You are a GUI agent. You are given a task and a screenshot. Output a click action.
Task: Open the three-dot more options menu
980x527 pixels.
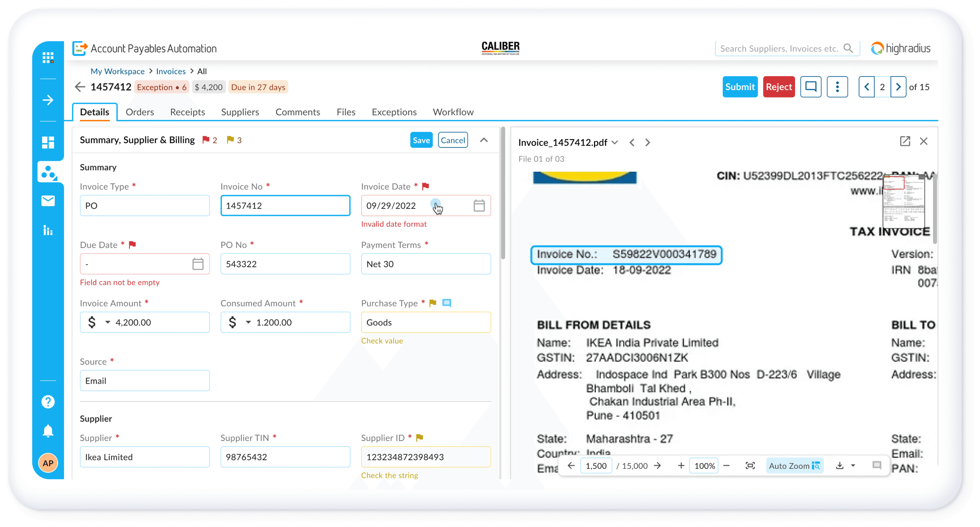(x=837, y=87)
